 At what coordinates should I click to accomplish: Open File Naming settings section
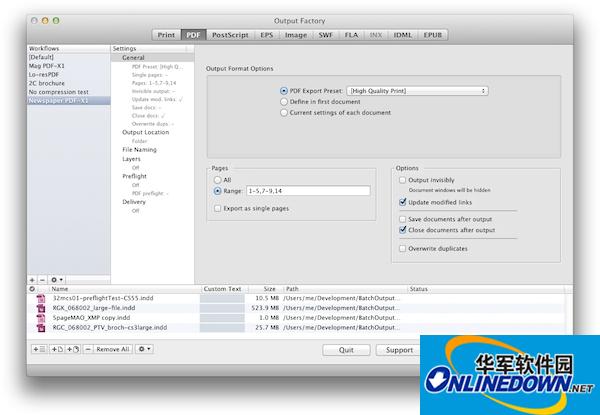[x=139, y=150]
